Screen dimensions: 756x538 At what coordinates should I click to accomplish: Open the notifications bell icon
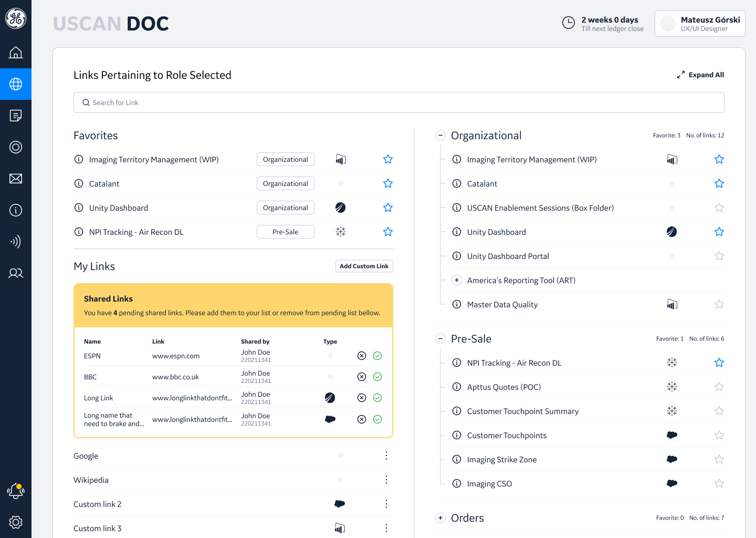[16, 491]
